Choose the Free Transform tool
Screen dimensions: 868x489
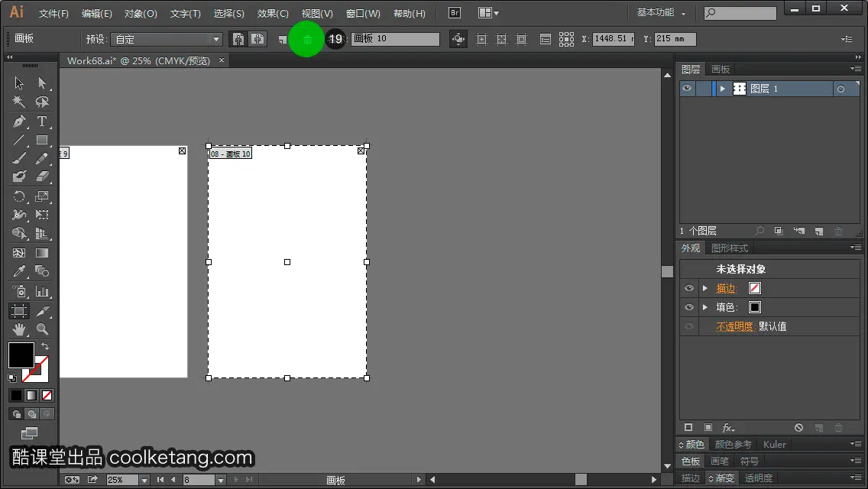(42, 215)
